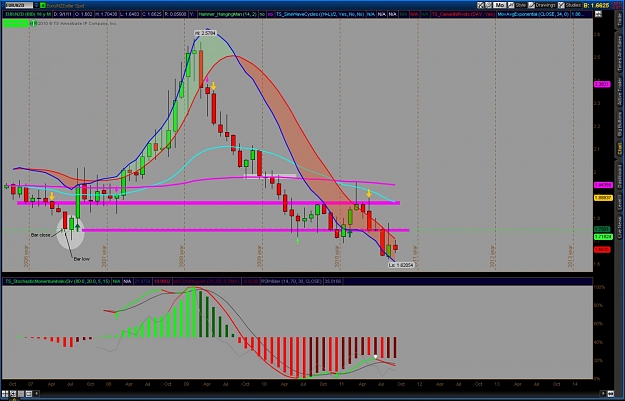Screen dimensions: 625x401
Task: Click the zoom icon at bottom right corner
Action: click(611, 394)
